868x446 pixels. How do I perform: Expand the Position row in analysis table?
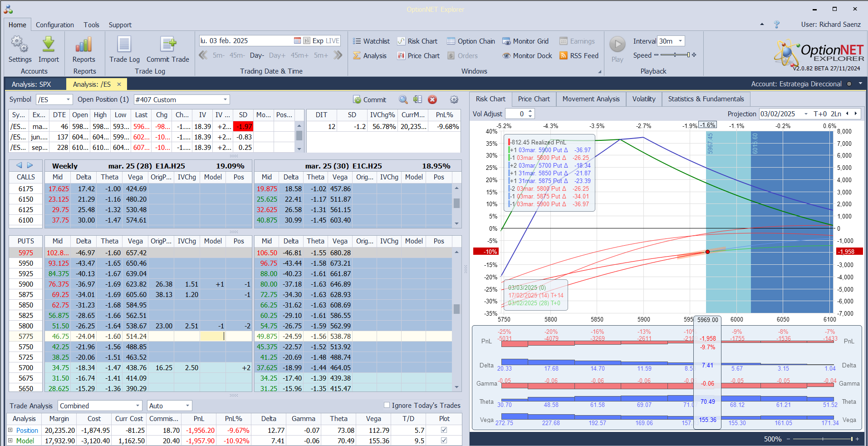coord(10,430)
